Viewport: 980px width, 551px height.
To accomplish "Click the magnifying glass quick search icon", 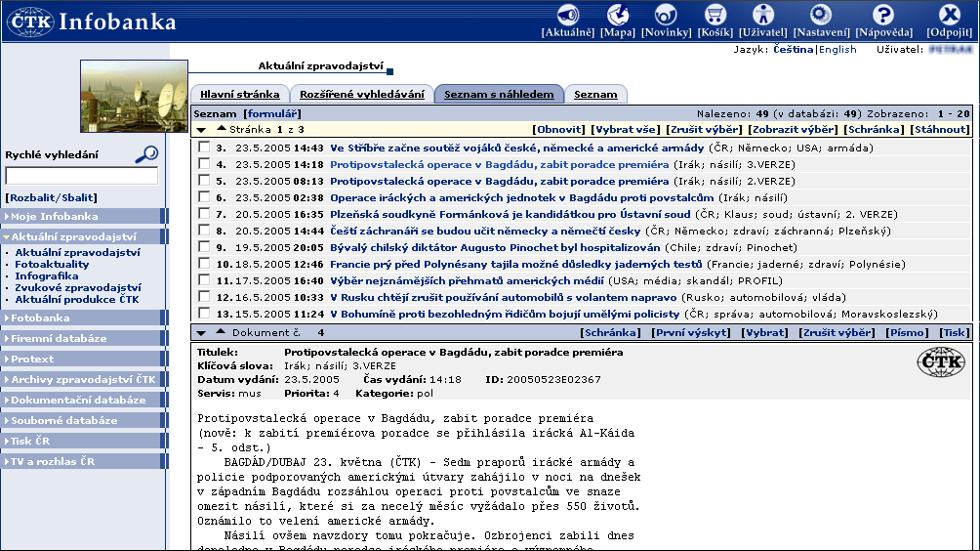I will (146, 153).
